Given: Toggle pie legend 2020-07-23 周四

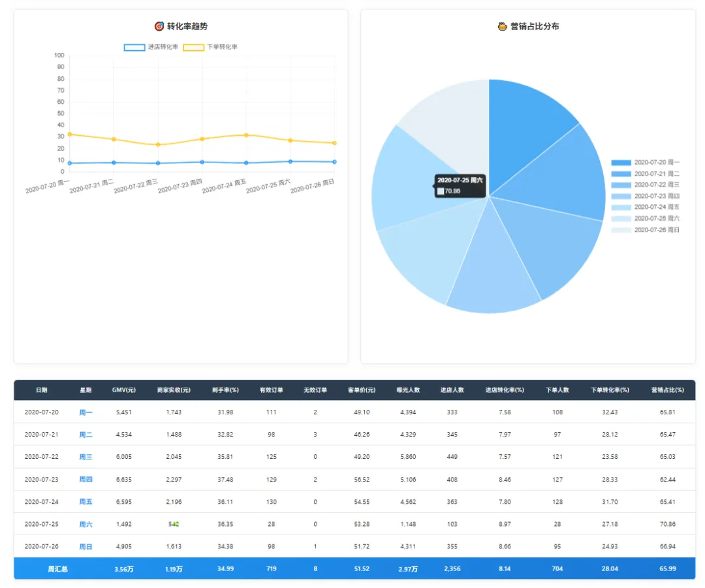Looking at the screenshot, I should point(645,196).
